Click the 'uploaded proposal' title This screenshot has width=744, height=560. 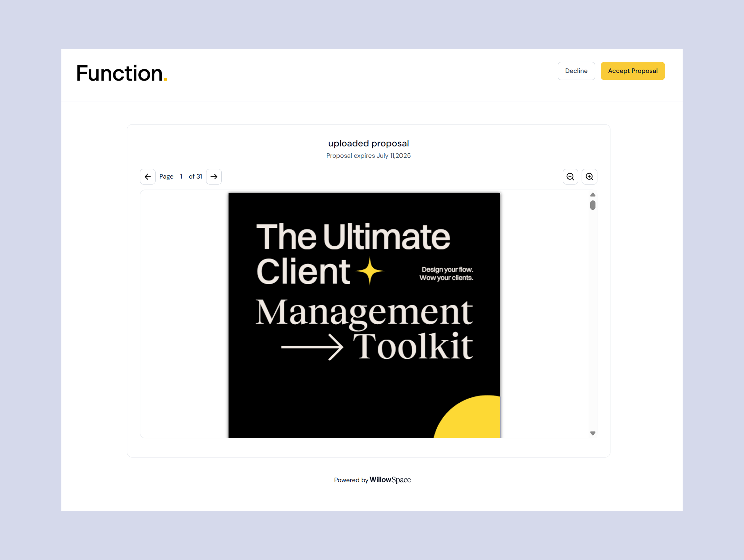point(369,143)
